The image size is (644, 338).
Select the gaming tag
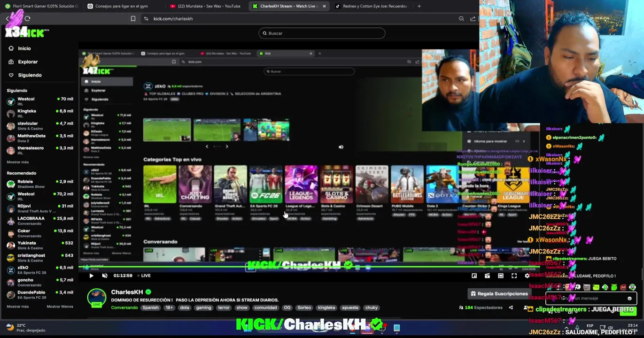(x=203, y=307)
